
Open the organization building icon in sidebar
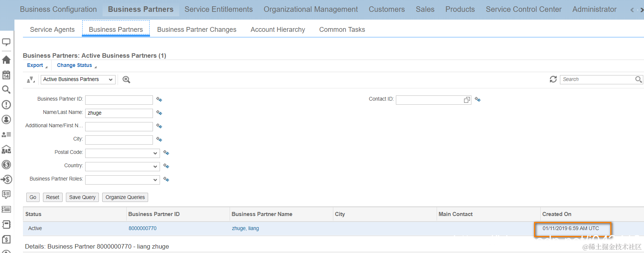coord(6,149)
